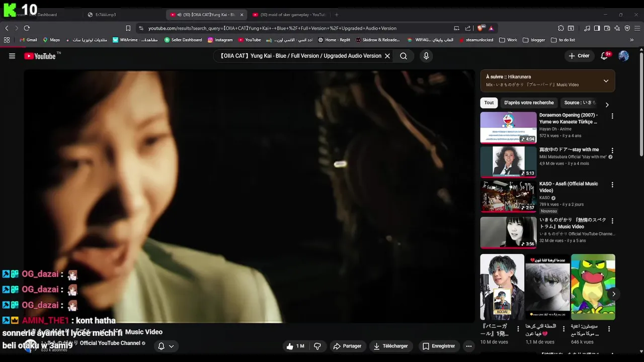The height and width of the screenshot is (362, 644).
Task: Open the extensions puzzle icon
Action: 561,28
